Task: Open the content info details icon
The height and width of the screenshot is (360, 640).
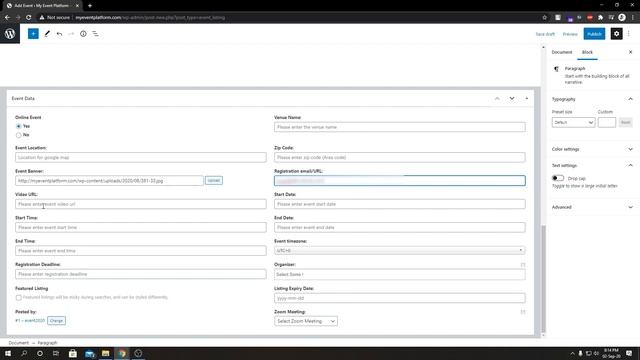Action: (x=83, y=34)
